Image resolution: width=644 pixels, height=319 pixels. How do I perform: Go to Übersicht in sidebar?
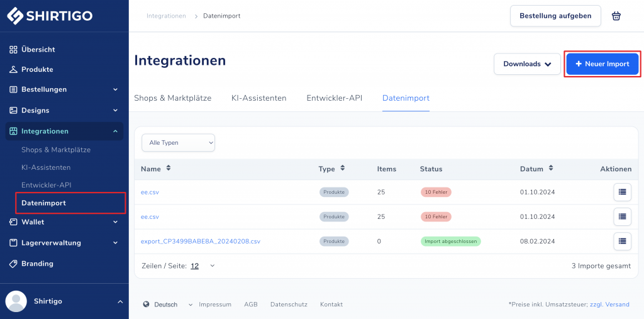pos(38,49)
